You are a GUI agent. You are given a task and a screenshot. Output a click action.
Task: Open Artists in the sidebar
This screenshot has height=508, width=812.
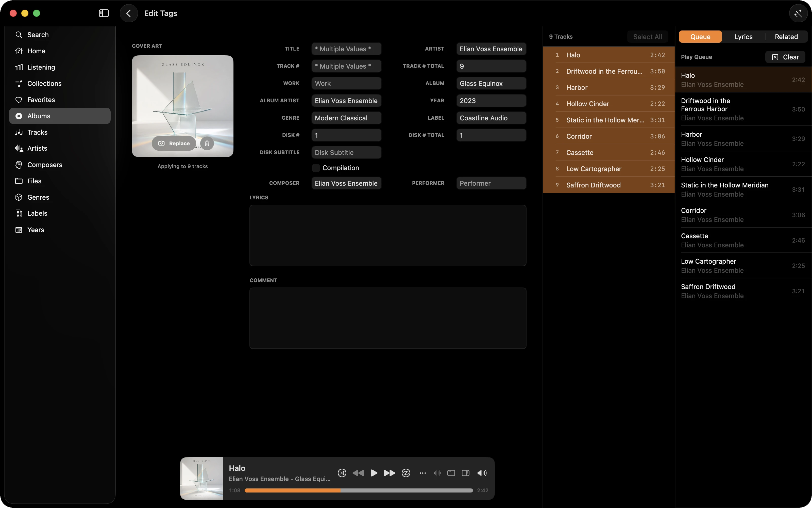60,148
